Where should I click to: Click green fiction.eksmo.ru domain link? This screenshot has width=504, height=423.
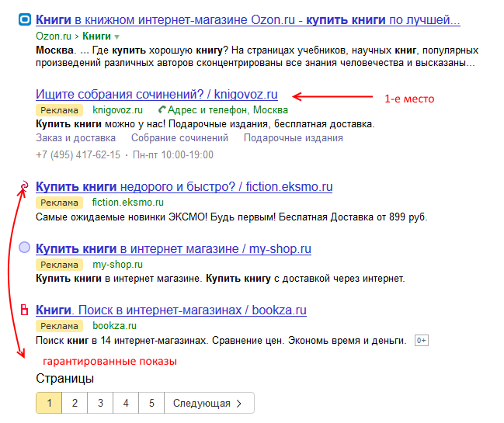[128, 203]
